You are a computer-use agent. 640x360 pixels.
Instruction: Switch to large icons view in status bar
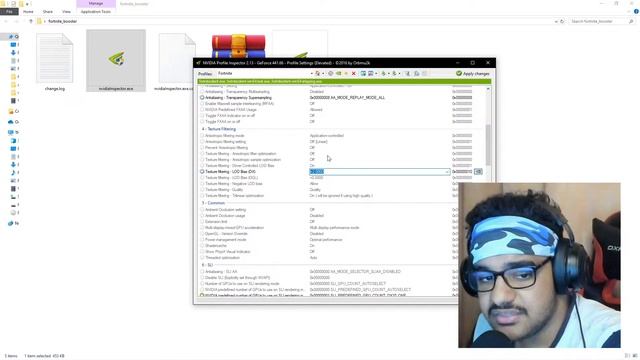click(x=635, y=356)
